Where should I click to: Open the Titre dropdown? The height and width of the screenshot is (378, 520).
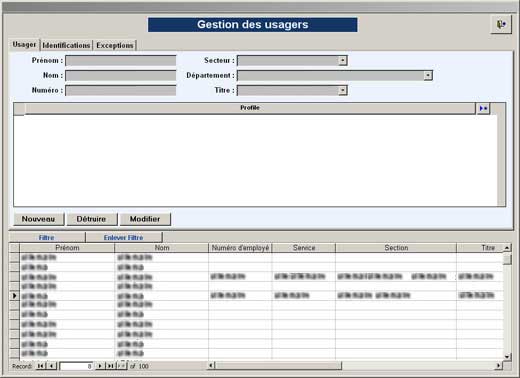pyautogui.click(x=342, y=90)
